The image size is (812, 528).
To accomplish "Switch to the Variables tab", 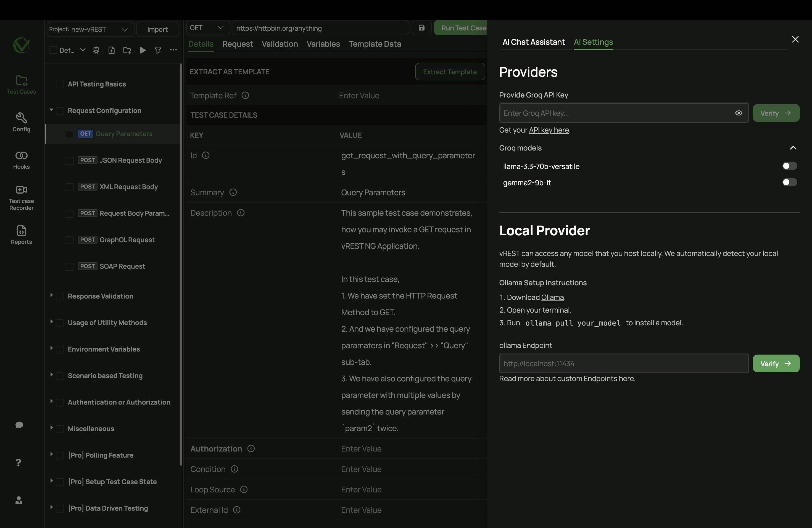I will pos(323,44).
